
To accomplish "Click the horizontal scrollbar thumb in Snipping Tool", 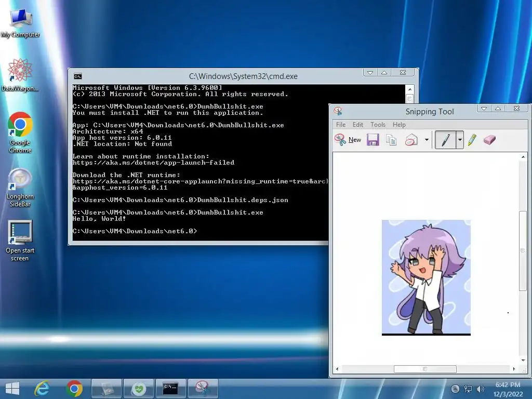I will pyautogui.click(x=425, y=369).
